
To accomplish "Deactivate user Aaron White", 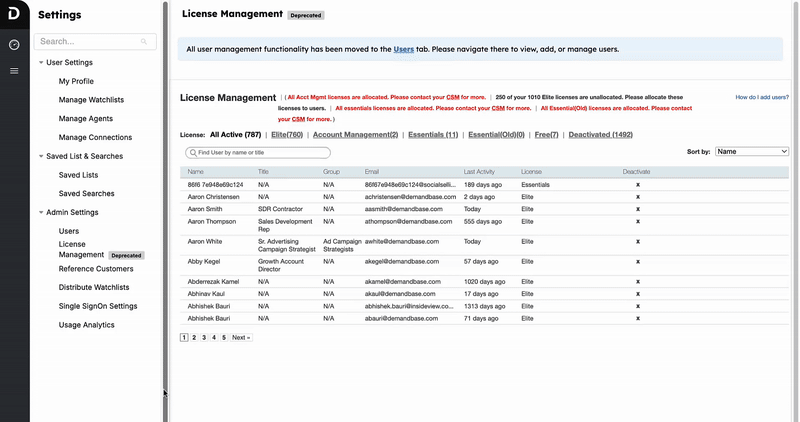I will point(638,242).
